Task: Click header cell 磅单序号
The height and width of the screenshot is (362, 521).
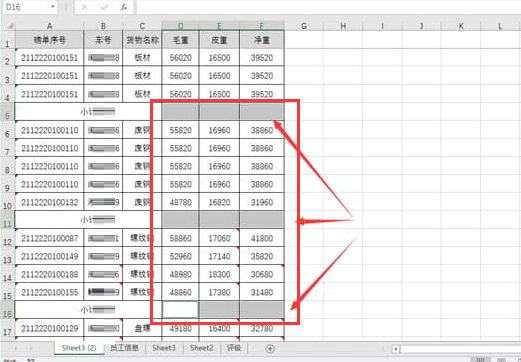Action: point(49,40)
